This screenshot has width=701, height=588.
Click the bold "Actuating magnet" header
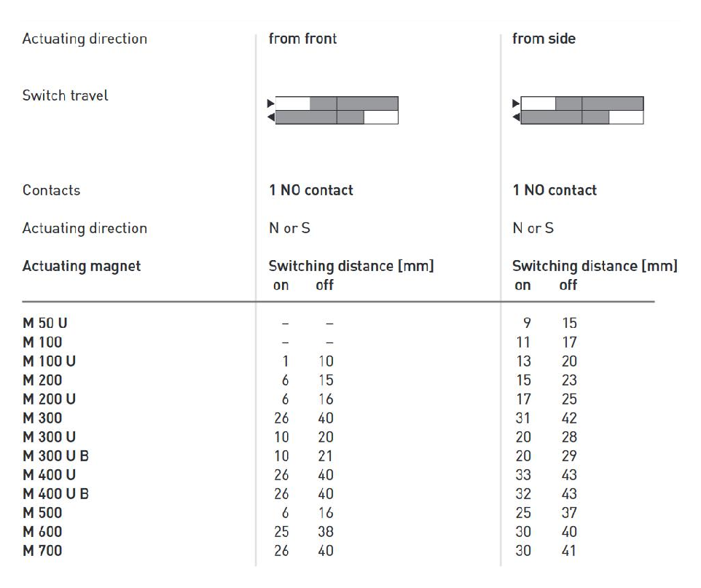tap(82, 266)
